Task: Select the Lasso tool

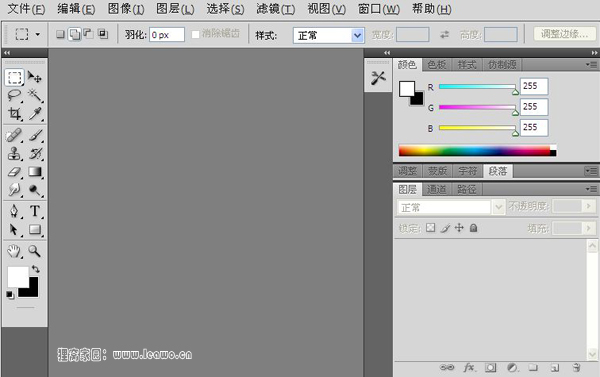Action: pyautogui.click(x=14, y=95)
